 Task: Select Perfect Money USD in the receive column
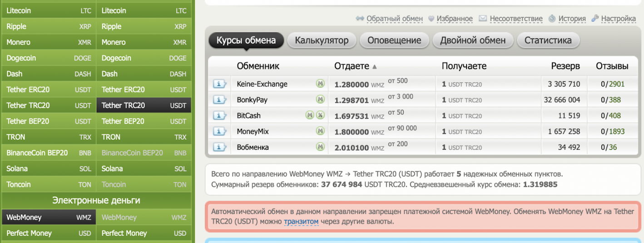click(144, 233)
